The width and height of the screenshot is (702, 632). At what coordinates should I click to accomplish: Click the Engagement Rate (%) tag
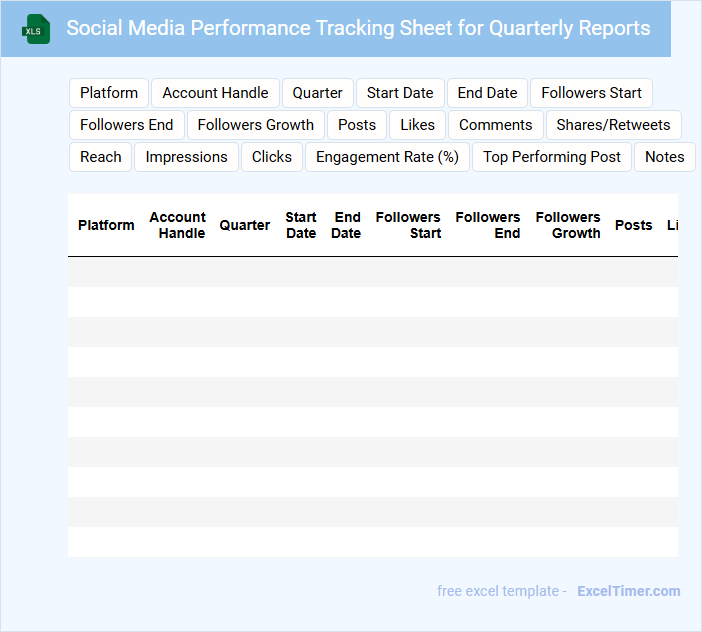(x=387, y=157)
